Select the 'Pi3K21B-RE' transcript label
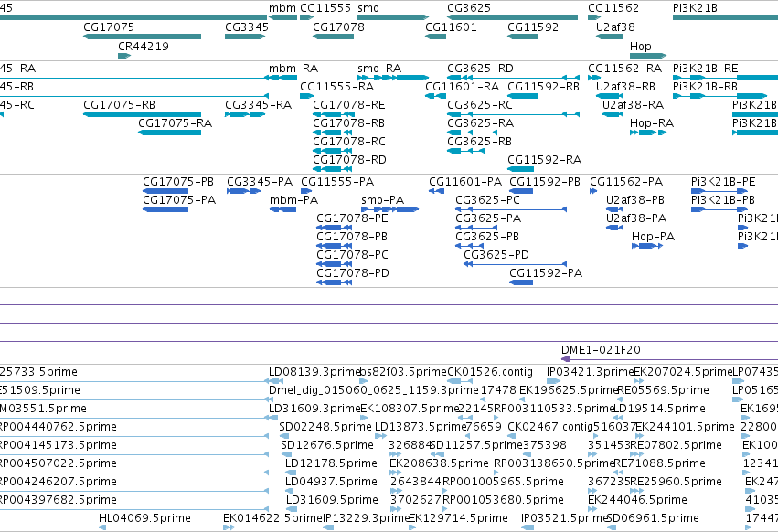Image resolution: width=778 pixels, height=532 pixels. 706,69
